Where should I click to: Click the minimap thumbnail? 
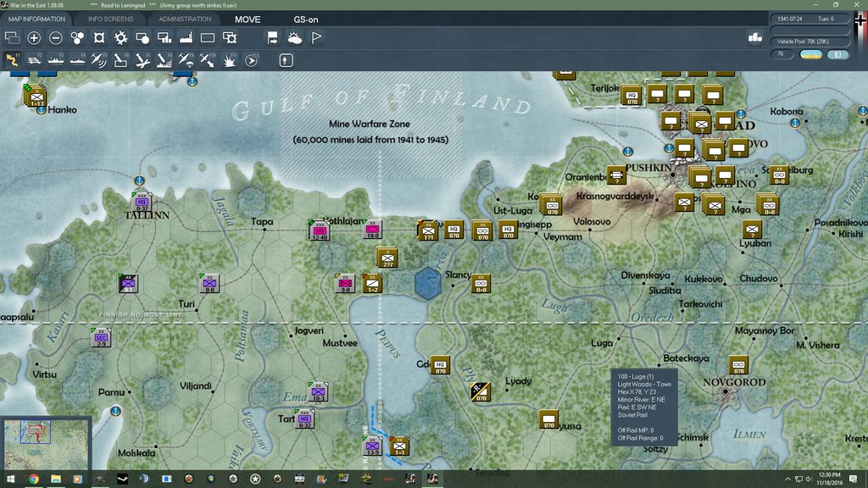(x=46, y=444)
